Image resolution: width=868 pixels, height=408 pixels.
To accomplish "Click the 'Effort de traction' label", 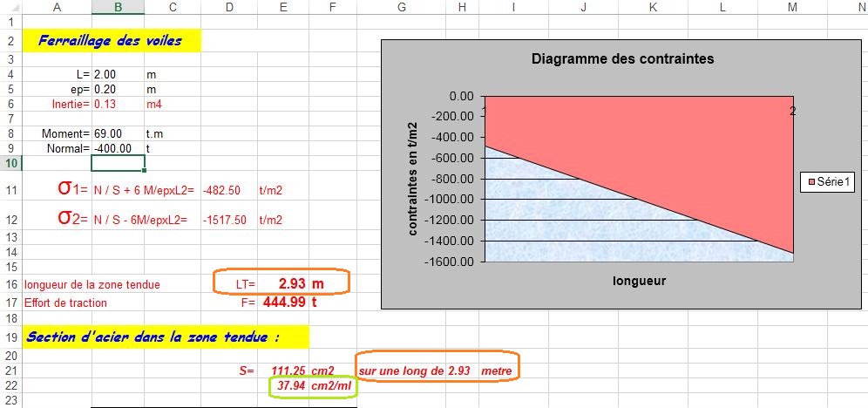I will pos(65,303).
